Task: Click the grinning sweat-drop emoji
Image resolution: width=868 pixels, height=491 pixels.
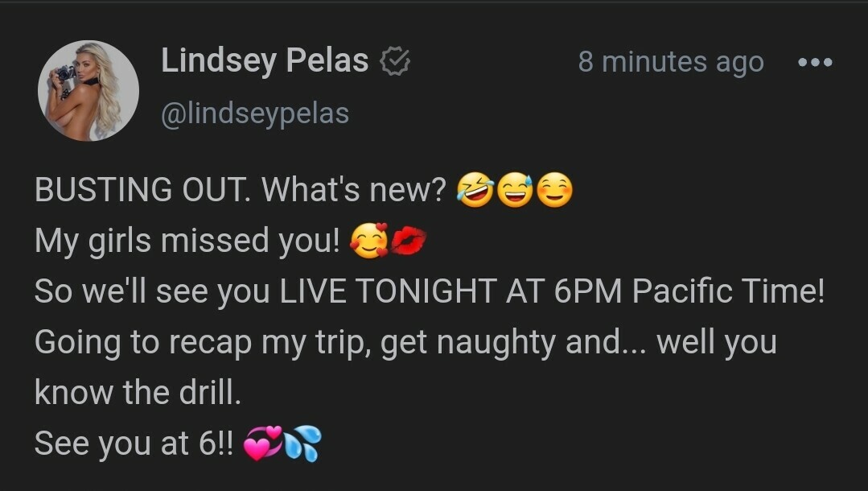Action: click(x=515, y=189)
